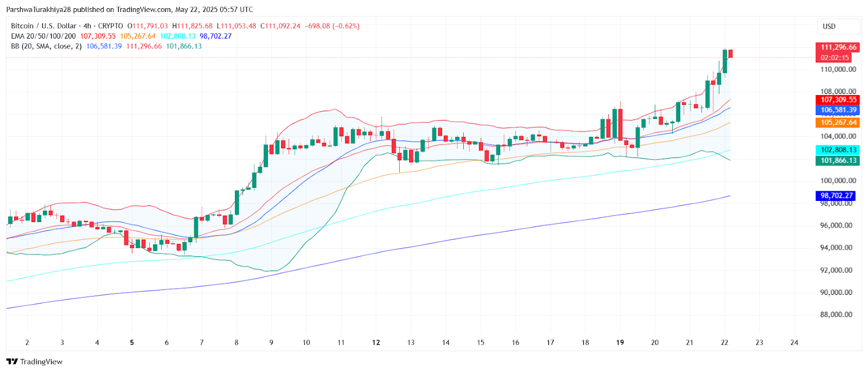Select the green BB lower tag 101,866.13
The height and width of the screenshot is (372, 868).
tap(838, 160)
